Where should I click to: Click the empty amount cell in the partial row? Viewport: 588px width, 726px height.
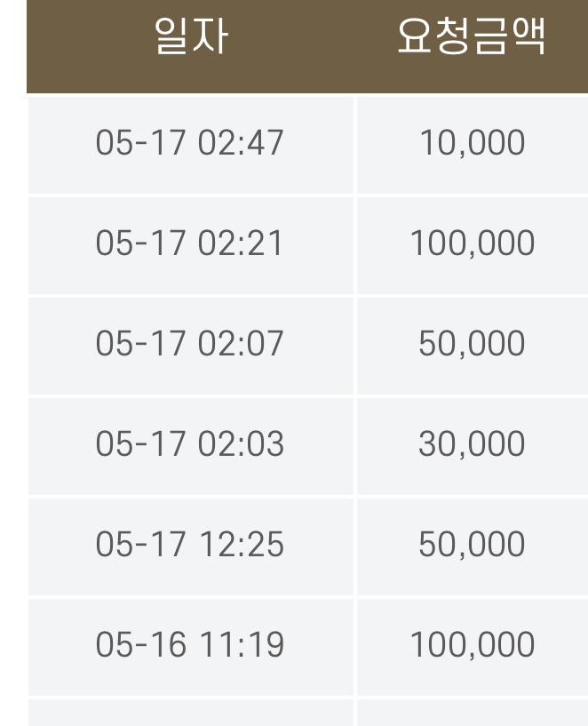tap(472, 713)
